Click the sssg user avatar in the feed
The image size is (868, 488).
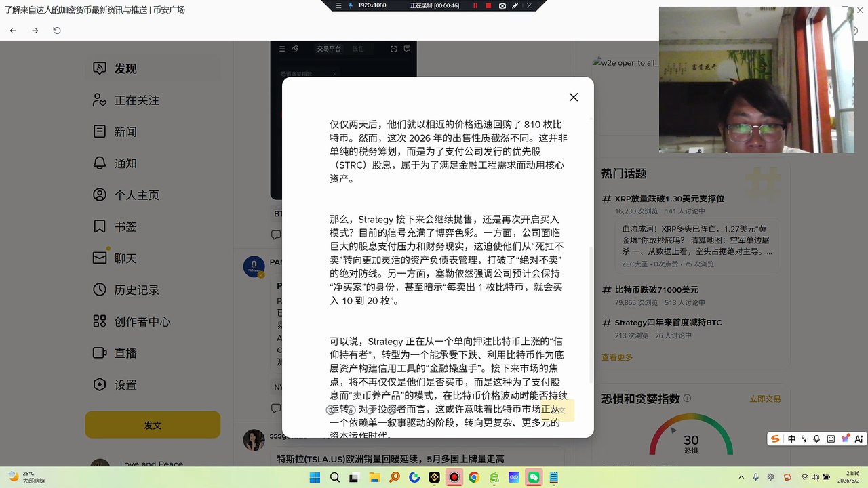(x=254, y=440)
